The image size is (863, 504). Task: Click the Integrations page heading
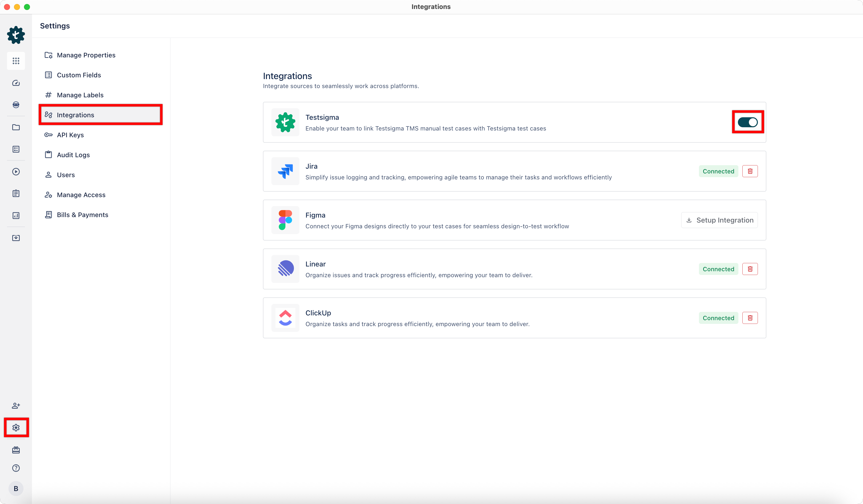[x=287, y=76]
